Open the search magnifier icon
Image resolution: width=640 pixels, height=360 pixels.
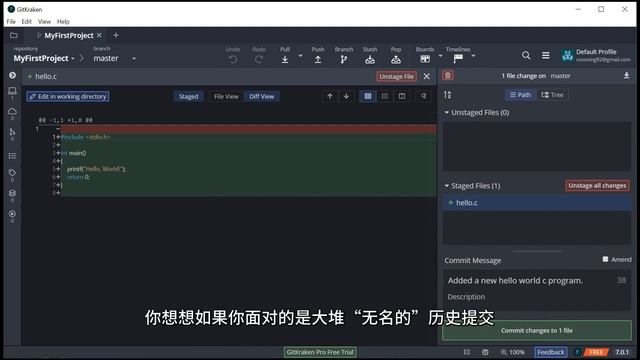(526, 55)
